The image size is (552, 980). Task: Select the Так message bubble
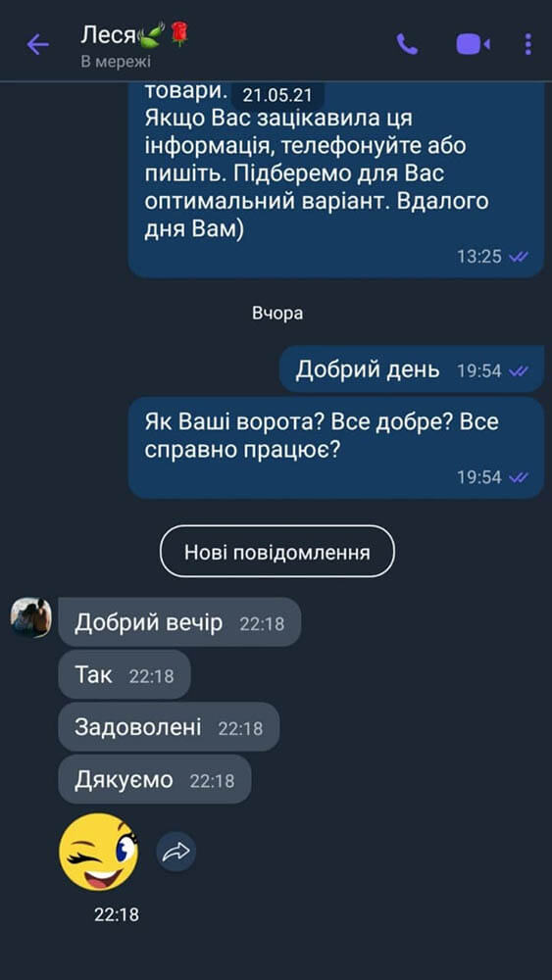tap(125, 674)
